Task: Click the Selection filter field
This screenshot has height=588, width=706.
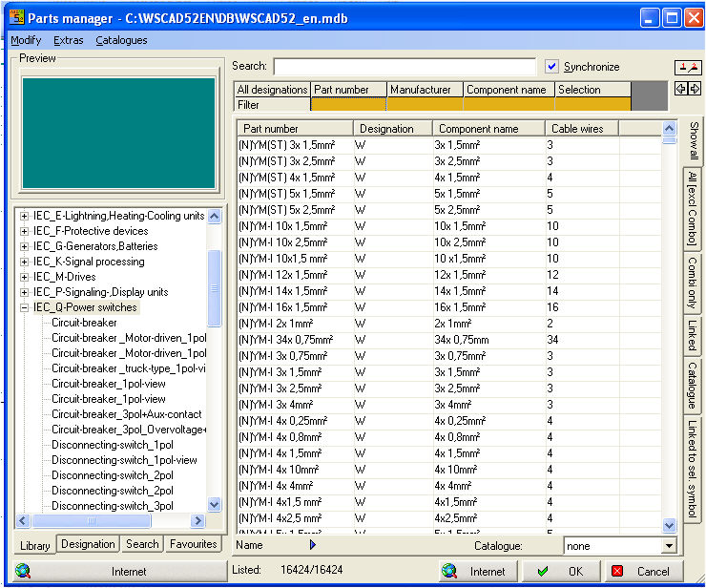Action: [x=592, y=105]
